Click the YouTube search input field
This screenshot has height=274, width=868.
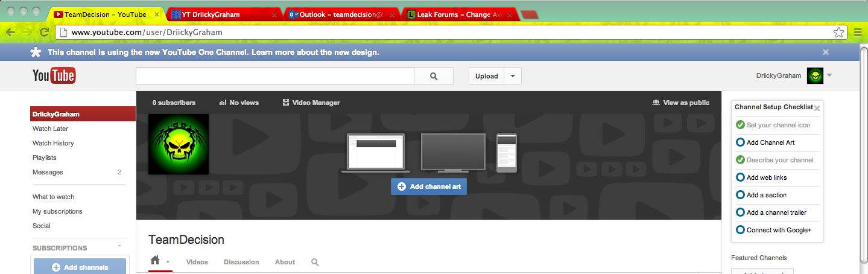point(275,76)
